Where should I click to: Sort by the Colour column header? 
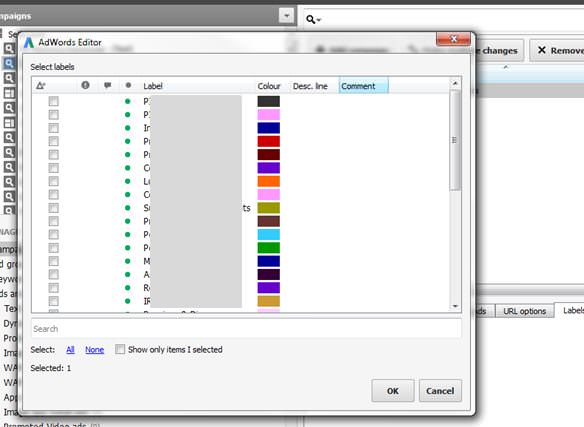click(269, 86)
